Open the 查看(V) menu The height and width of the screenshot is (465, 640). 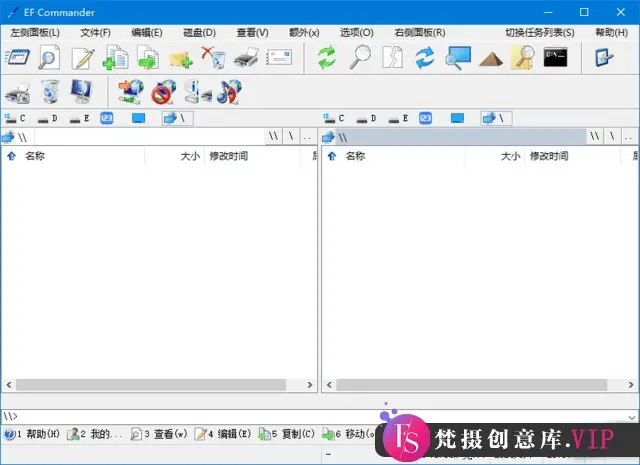[x=252, y=33]
